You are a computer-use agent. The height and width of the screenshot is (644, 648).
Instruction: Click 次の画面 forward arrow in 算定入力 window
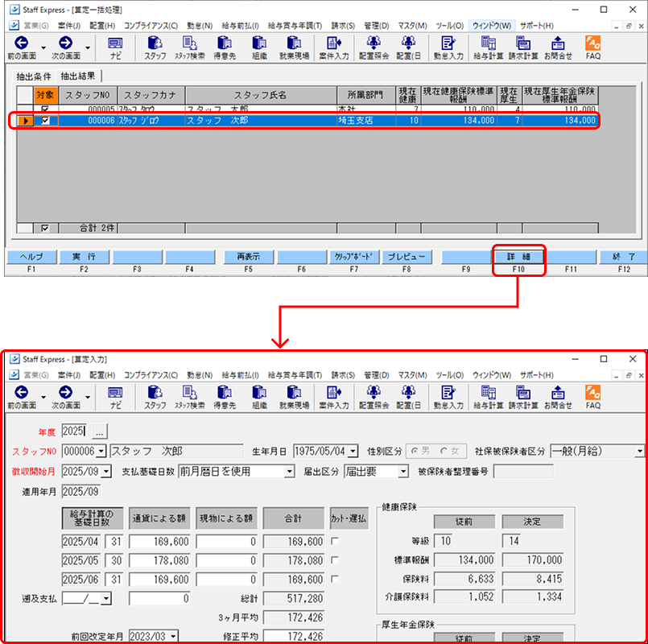65,392
